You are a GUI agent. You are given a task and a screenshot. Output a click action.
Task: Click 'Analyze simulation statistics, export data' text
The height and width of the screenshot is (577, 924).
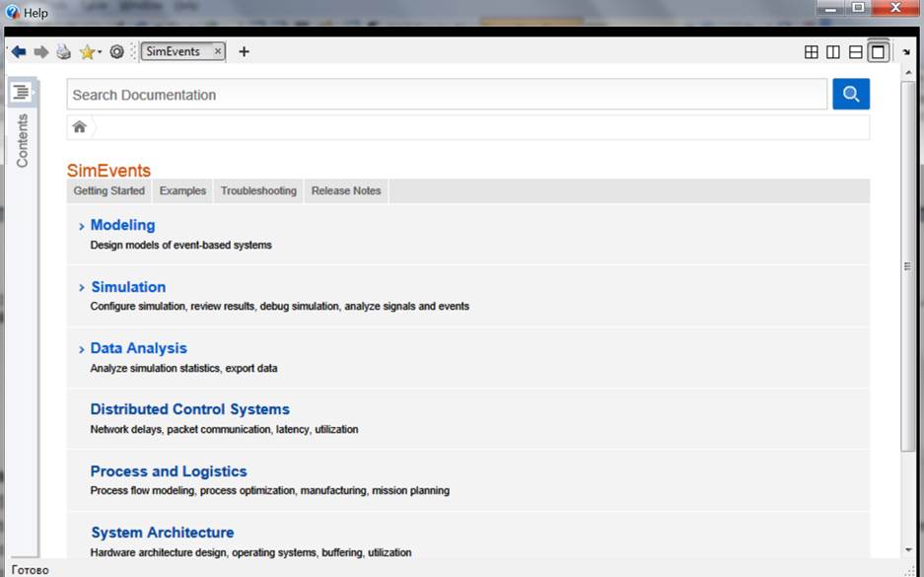click(183, 368)
